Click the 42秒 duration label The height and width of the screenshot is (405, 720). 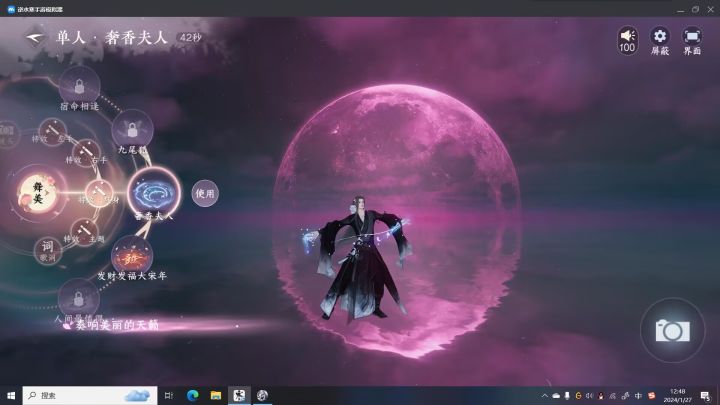[191, 38]
